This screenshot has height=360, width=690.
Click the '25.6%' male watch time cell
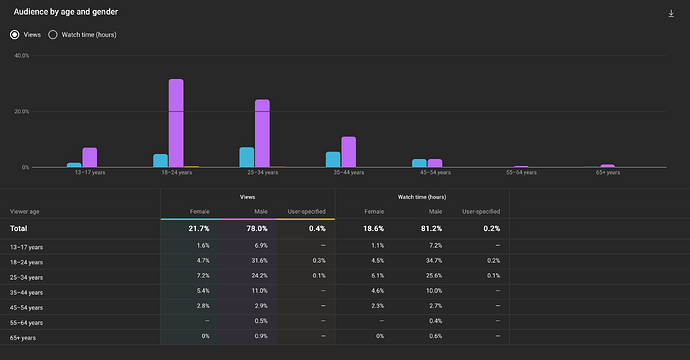point(434,276)
